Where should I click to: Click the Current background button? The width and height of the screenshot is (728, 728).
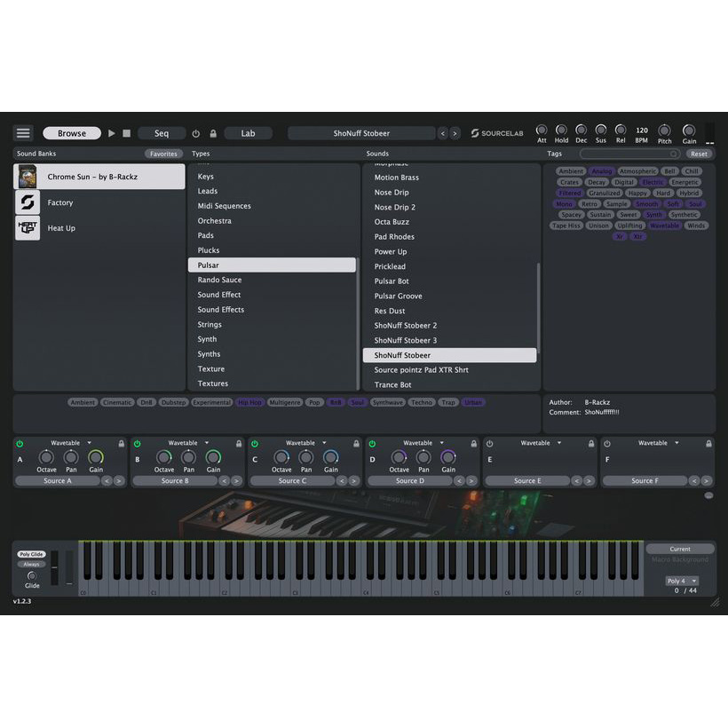click(x=680, y=549)
